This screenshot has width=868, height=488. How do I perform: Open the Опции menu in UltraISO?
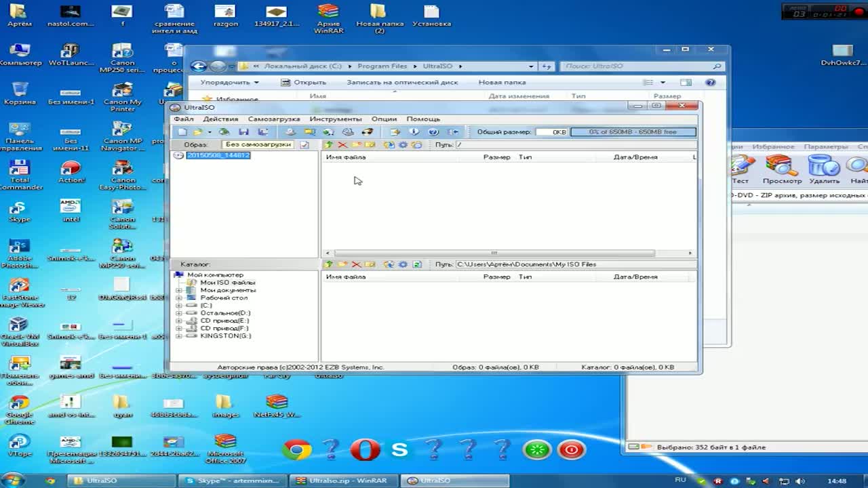[384, 119]
